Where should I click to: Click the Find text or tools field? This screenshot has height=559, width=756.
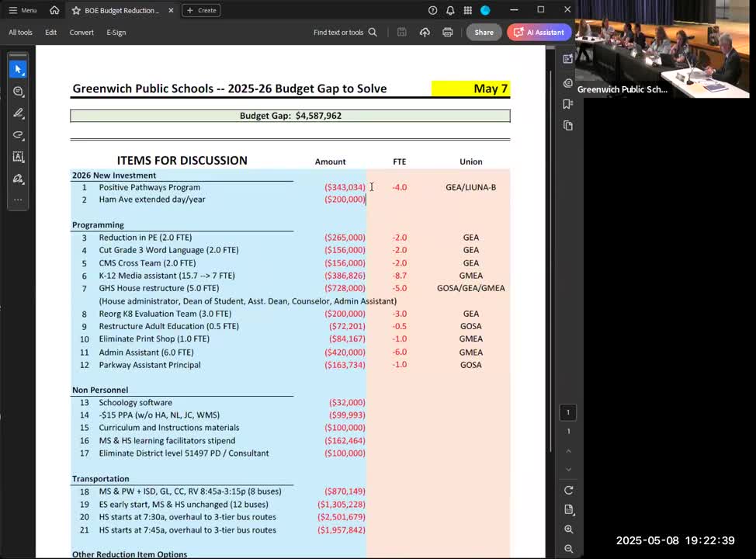pyautogui.click(x=345, y=33)
